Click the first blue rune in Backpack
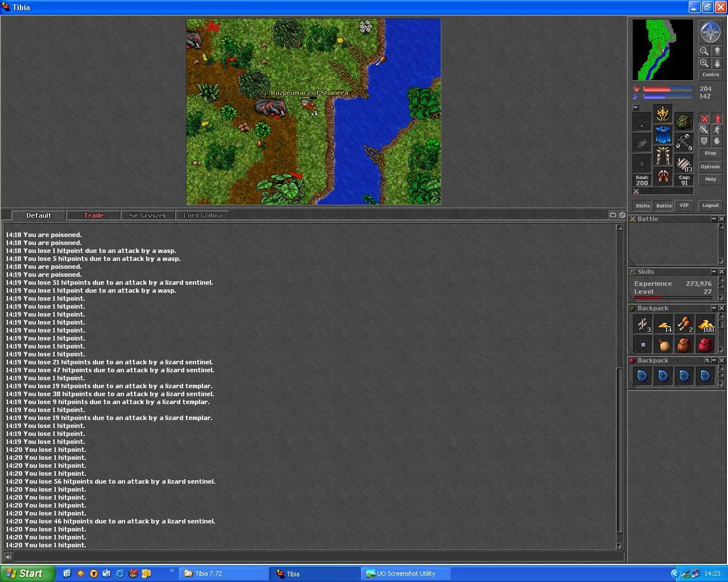This screenshot has width=728, height=582. pos(643,376)
